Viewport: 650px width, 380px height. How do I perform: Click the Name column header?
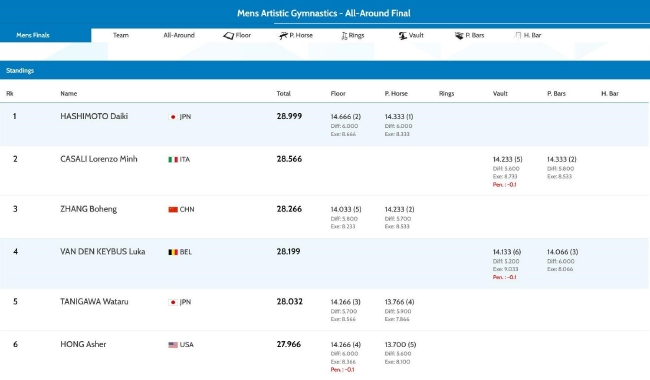coord(68,94)
